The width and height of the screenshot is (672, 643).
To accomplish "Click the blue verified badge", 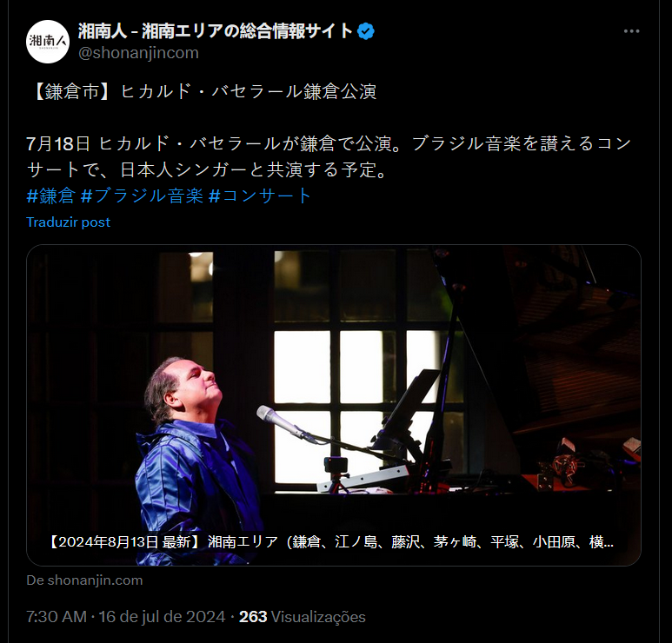I will 366,31.
